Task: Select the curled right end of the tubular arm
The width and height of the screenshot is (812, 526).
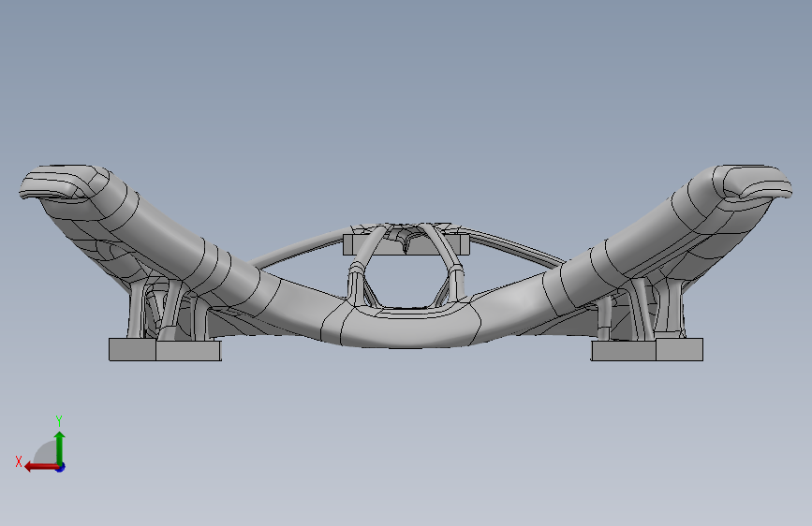Action: click(754, 183)
